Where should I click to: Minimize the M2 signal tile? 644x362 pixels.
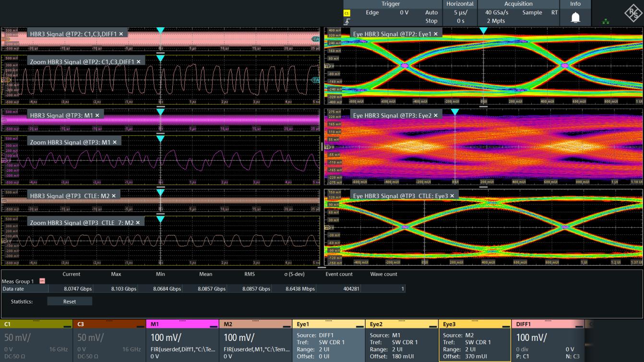(286, 326)
